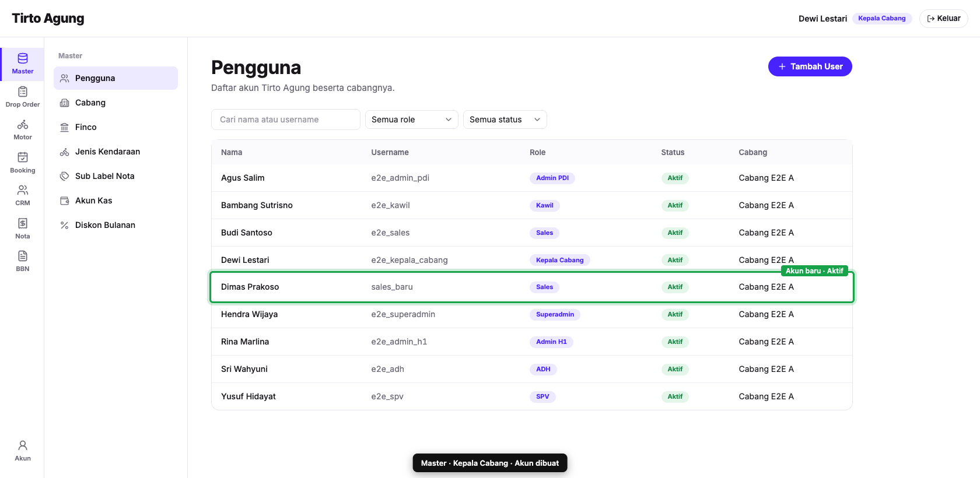Screen dimensions: 980x478
Task: Open the Akun profile section
Action: (x=23, y=451)
